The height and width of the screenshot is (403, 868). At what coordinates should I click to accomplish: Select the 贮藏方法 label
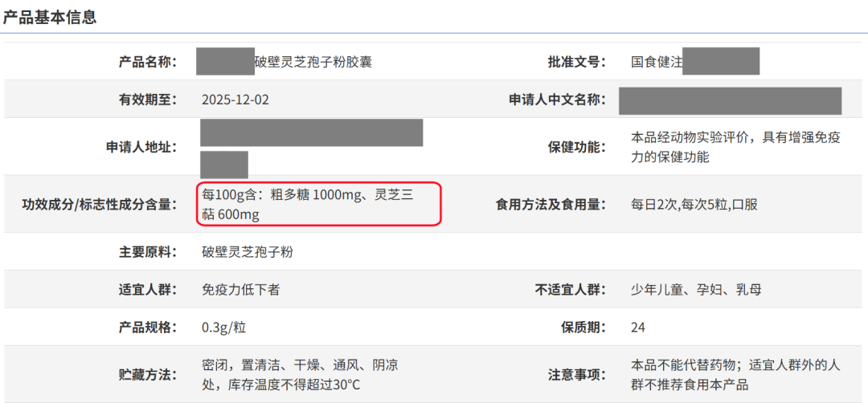coord(147,375)
